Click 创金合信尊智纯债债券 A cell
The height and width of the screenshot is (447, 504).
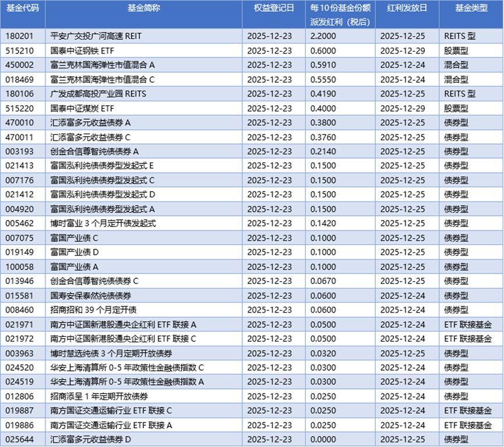coord(94,151)
